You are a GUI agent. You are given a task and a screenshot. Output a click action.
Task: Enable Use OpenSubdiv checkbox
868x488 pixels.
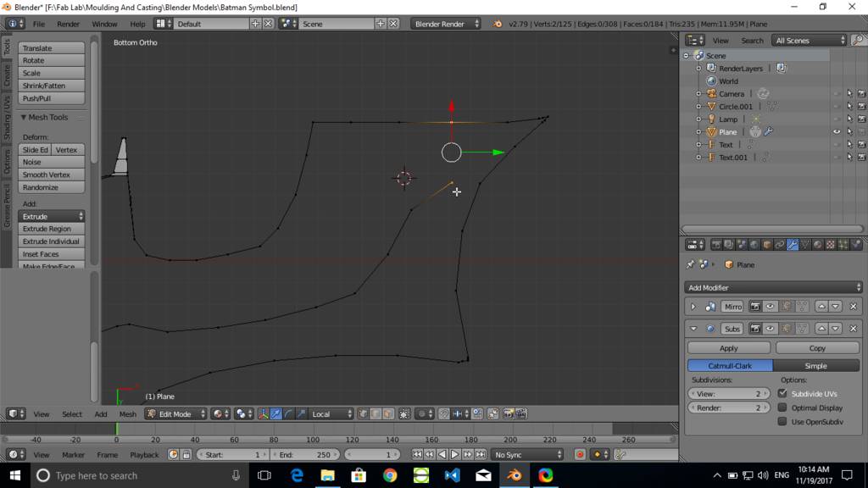[x=782, y=421]
